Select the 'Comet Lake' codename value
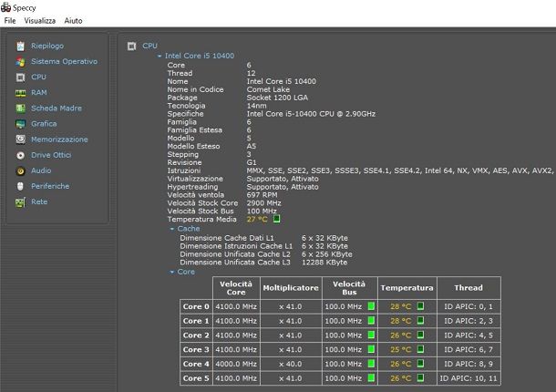Viewport: 556px width, 392px height. pos(268,89)
